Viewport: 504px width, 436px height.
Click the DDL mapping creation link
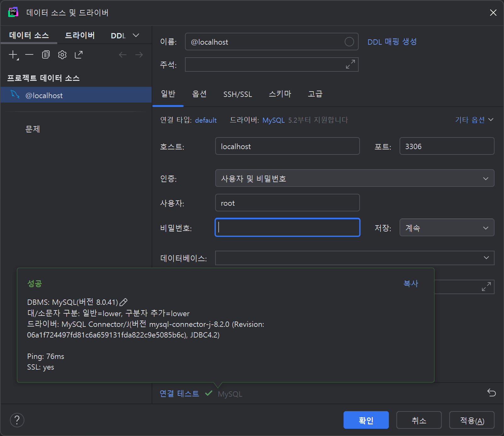392,42
